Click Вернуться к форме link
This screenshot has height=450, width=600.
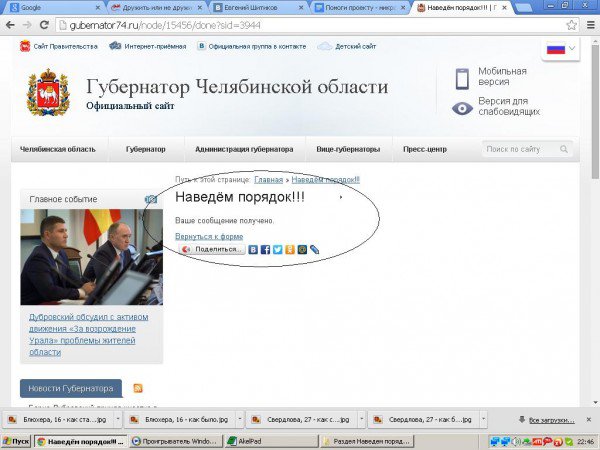pyautogui.click(x=209, y=236)
